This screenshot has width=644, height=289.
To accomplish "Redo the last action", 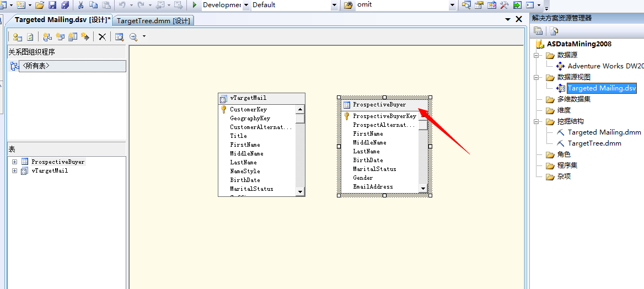I will tap(142, 5).
